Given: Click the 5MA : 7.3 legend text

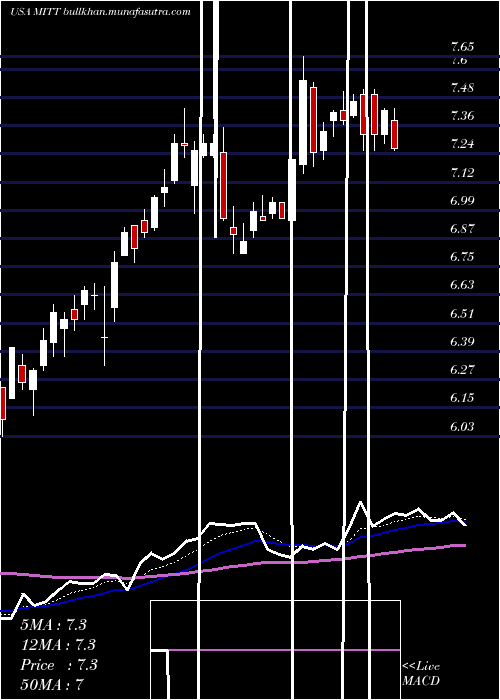Looking at the screenshot, I should pyautogui.click(x=54, y=625).
